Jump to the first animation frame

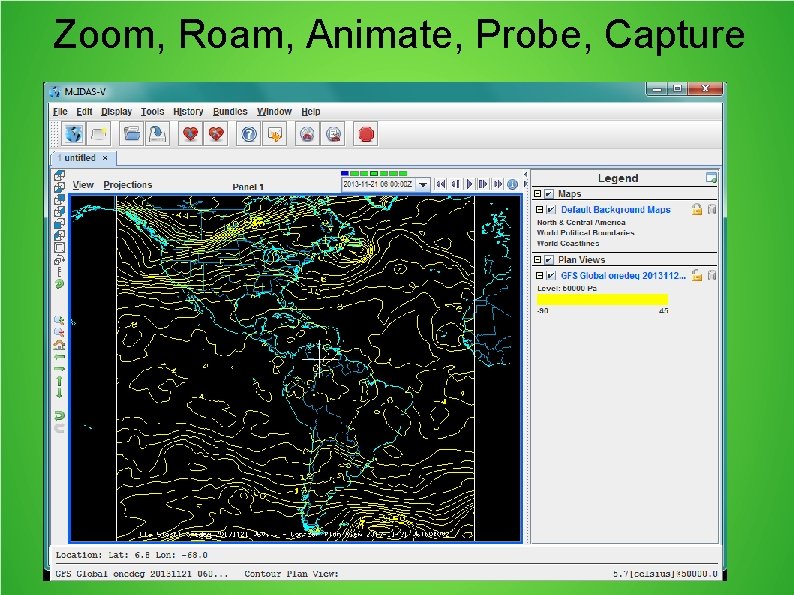pyautogui.click(x=441, y=184)
